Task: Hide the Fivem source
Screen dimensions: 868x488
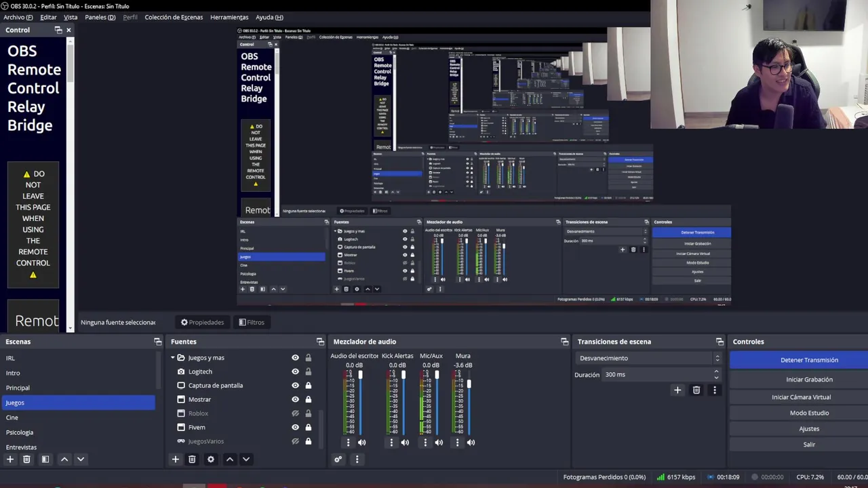Action: click(295, 427)
